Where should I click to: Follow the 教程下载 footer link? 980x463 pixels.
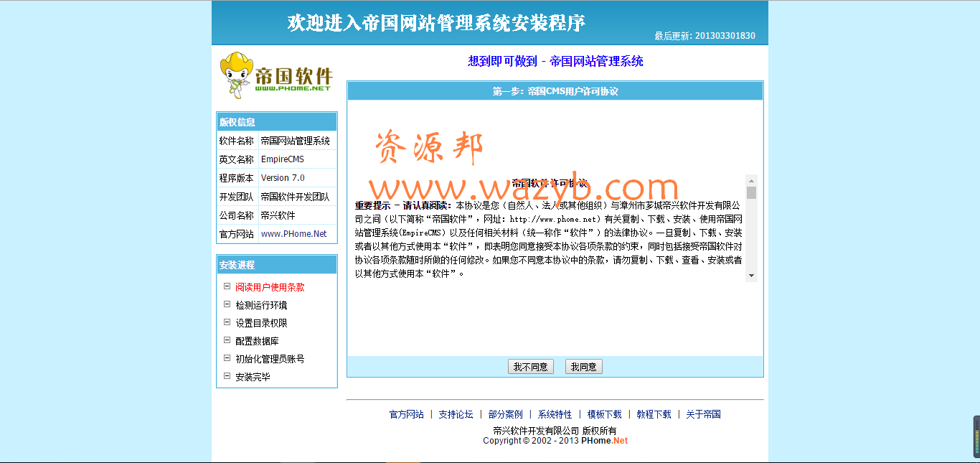[654, 414]
